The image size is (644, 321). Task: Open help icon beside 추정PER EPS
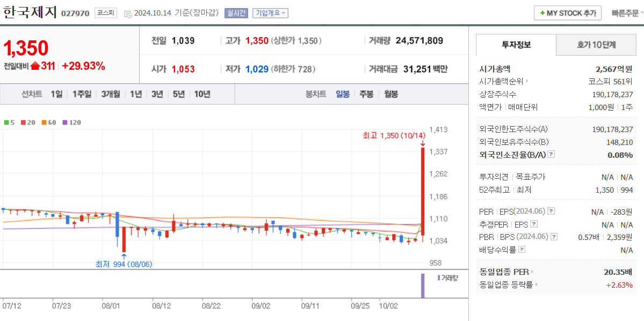coord(534,224)
